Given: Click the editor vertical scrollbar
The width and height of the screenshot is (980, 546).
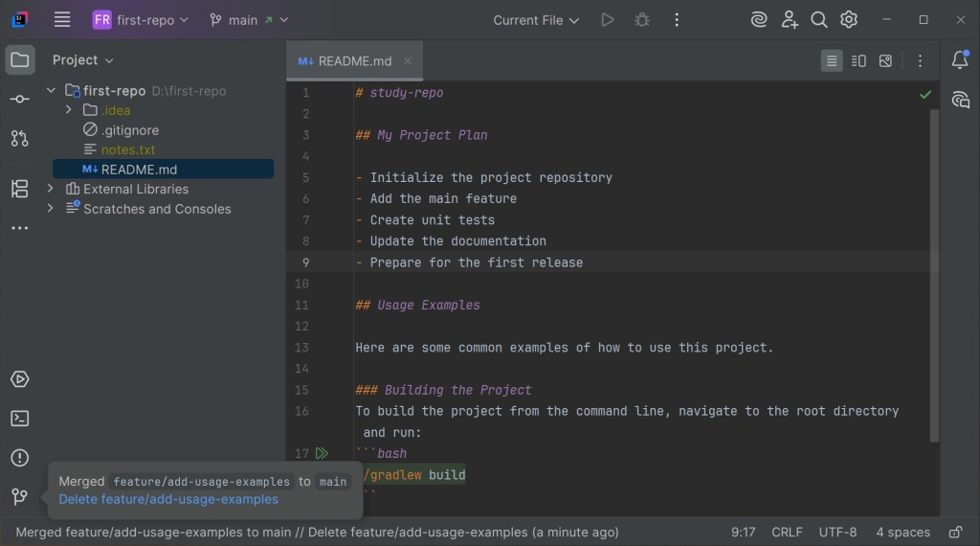Looking at the screenshot, I should coord(934,275).
